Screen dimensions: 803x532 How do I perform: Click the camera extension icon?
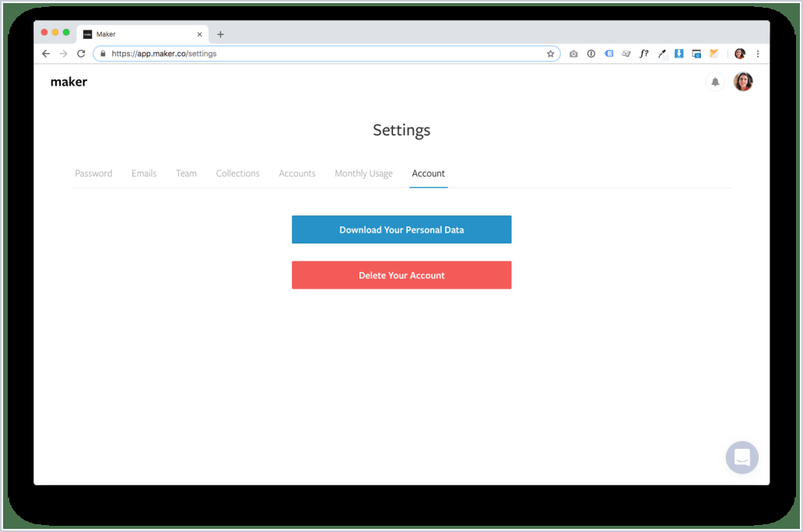point(573,54)
